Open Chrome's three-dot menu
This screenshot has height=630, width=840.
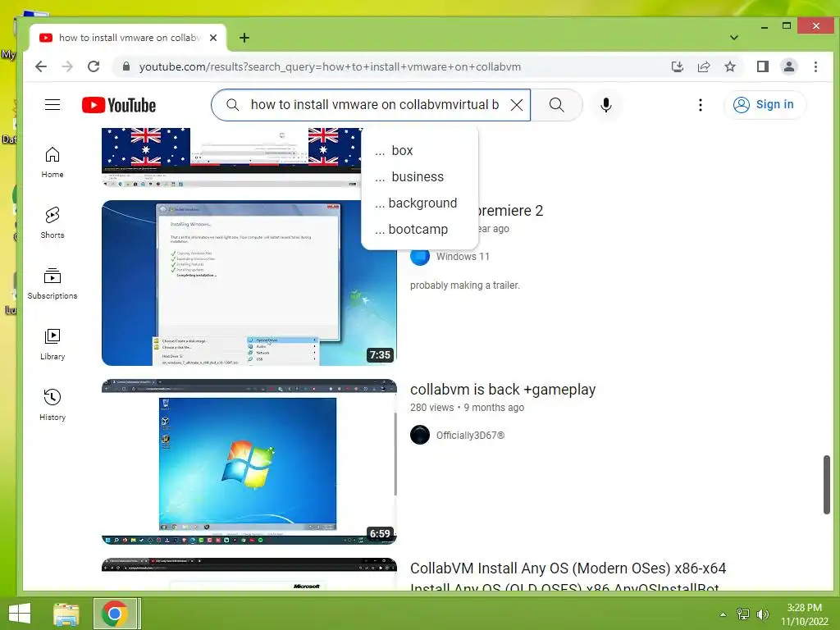point(815,66)
